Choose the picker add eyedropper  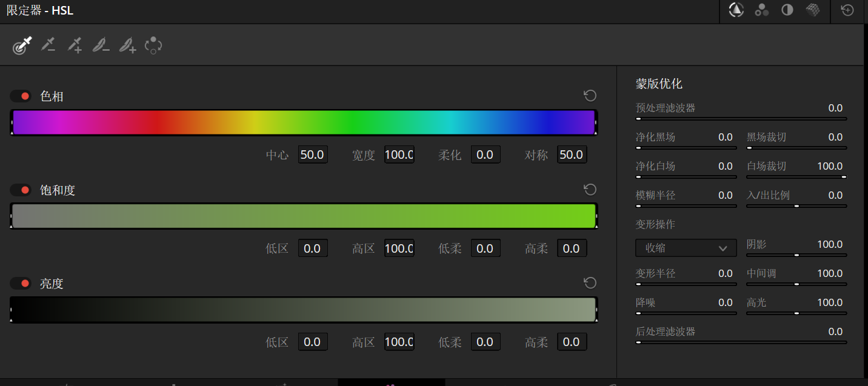coord(75,45)
